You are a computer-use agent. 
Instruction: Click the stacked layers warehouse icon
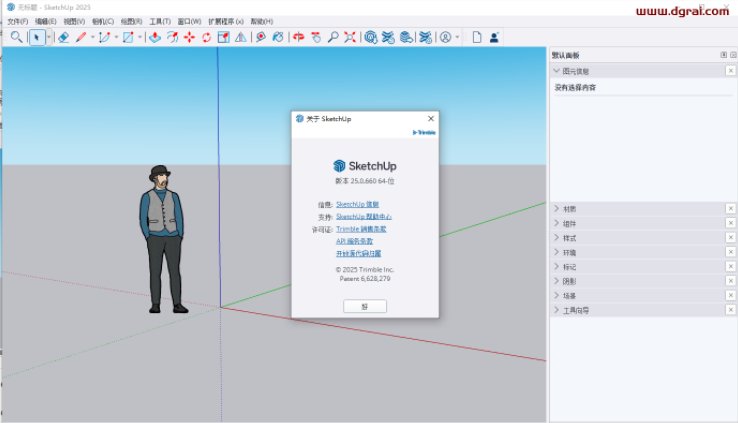point(406,37)
